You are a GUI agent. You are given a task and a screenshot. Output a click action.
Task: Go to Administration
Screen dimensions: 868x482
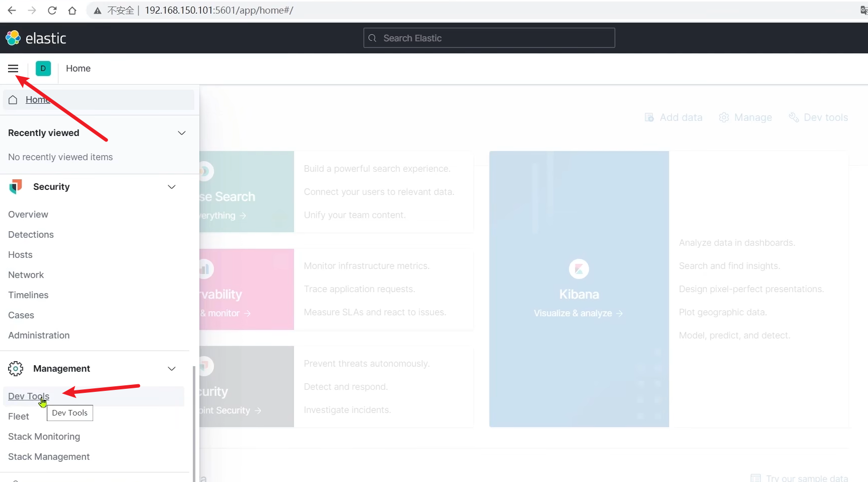[39, 335]
